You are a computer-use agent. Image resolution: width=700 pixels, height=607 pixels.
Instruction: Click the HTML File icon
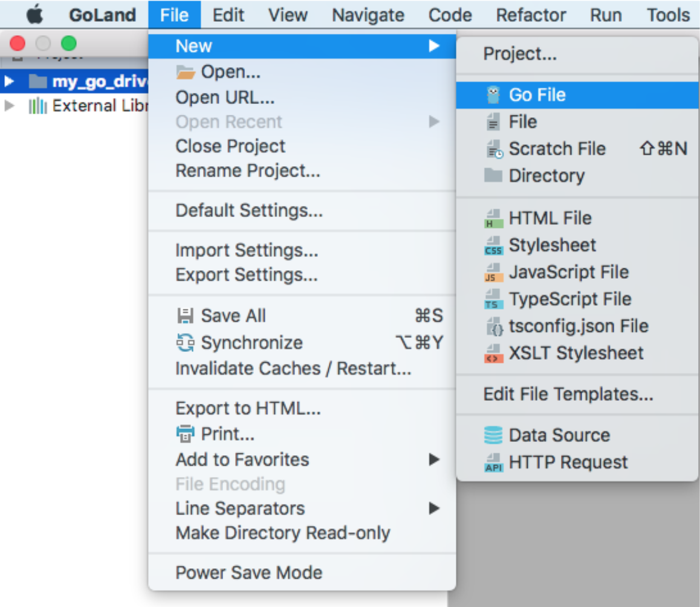point(493,218)
